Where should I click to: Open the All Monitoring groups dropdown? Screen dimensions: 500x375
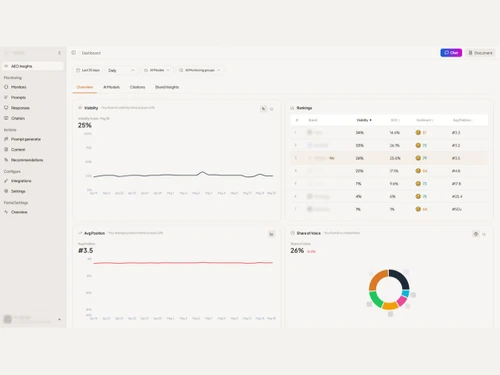coord(199,70)
